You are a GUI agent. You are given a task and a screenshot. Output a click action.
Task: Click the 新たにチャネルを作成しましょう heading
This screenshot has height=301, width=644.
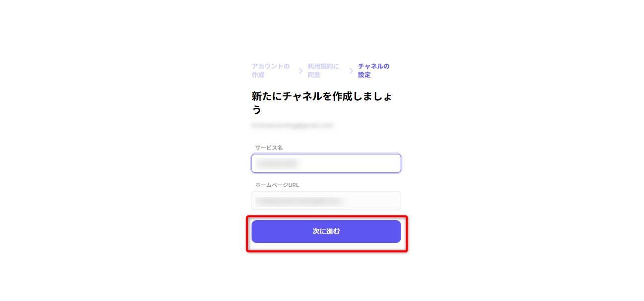click(322, 102)
